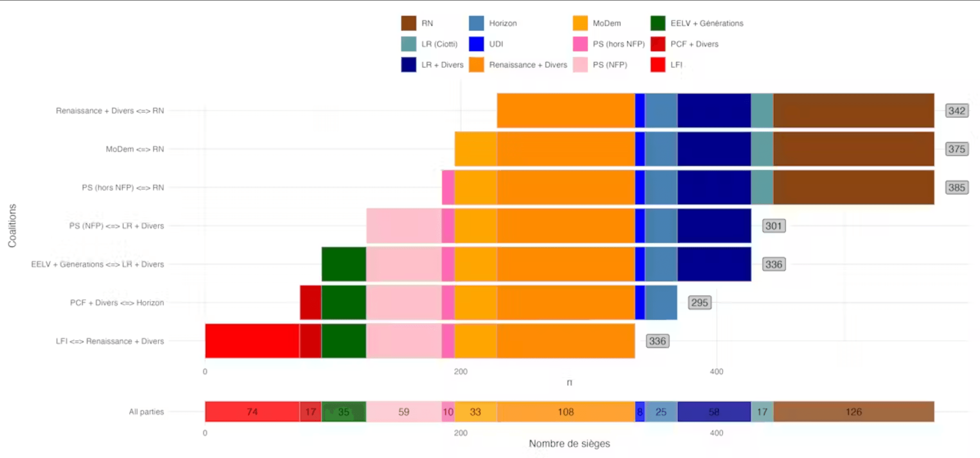Select the UDI blue legend swatch

tap(476, 44)
